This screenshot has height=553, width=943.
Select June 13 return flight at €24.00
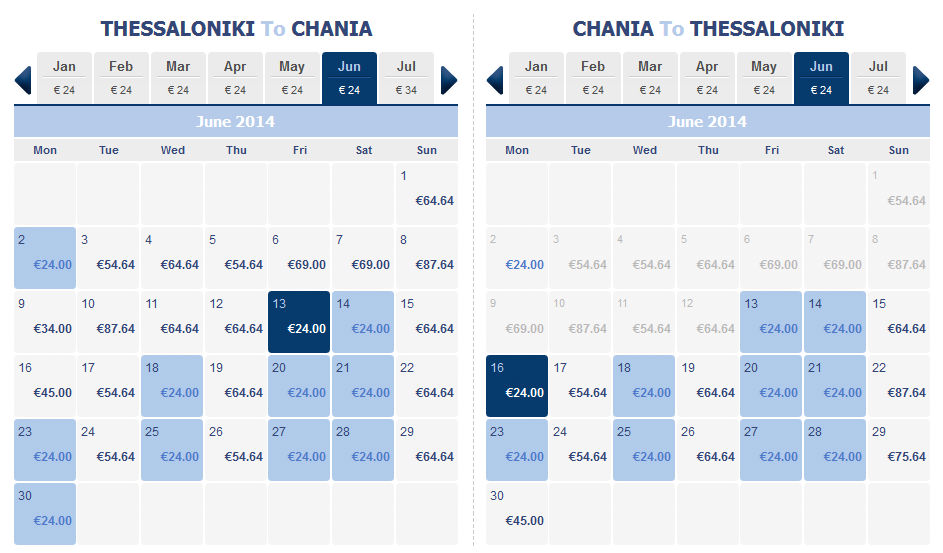[771, 322]
